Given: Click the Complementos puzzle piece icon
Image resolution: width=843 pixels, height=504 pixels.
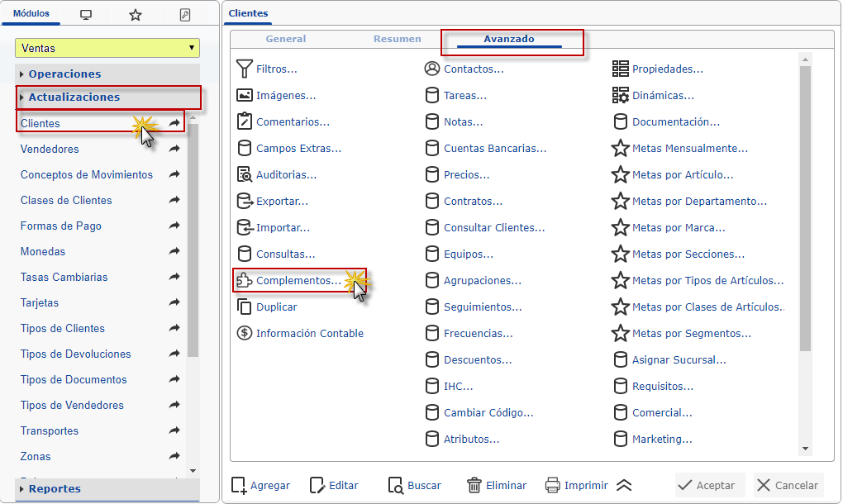Looking at the screenshot, I should click(x=244, y=280).
